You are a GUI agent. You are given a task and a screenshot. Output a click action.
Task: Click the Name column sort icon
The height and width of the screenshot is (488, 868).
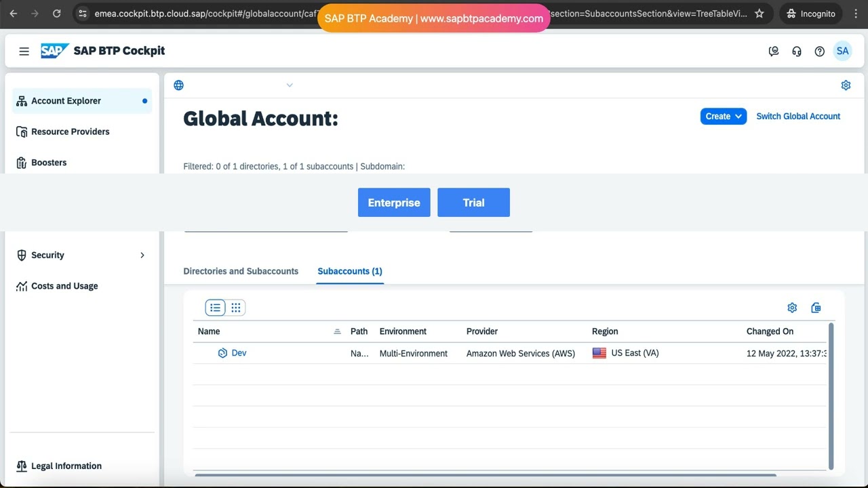[x=337, y=331]
